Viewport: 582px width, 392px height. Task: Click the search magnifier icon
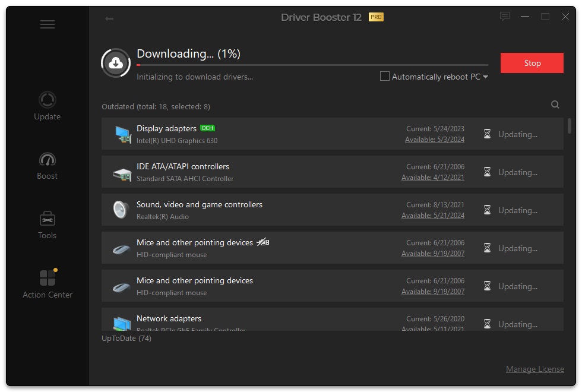pos(555,105)
